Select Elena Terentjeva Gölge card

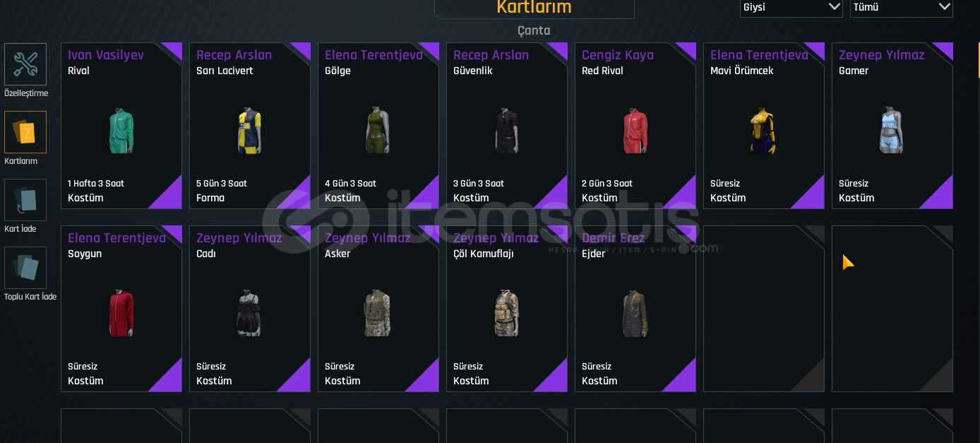378,126
